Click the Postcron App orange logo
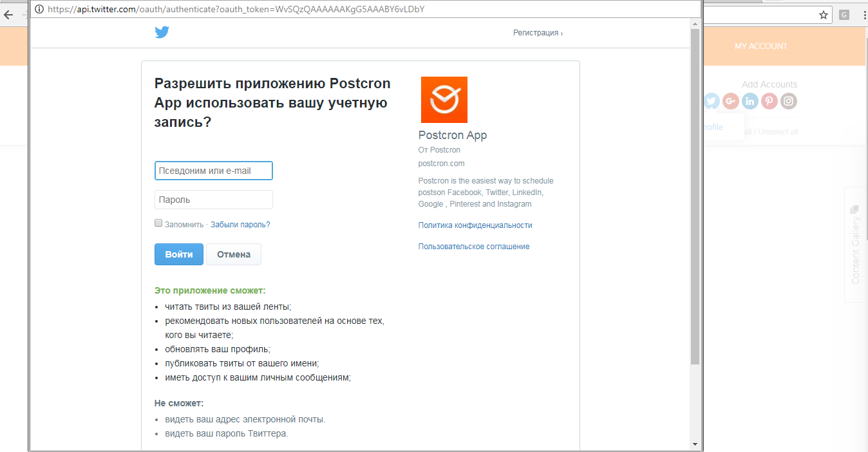The width and height of the screenshot is (868, 452). click(x=444, y=99)
